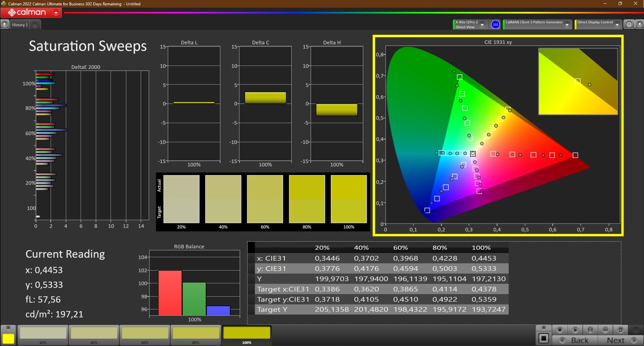644x346 pixels.
Task: Click the 100% Actual/Target yellow comparison swatch
Action: [349, 199]
